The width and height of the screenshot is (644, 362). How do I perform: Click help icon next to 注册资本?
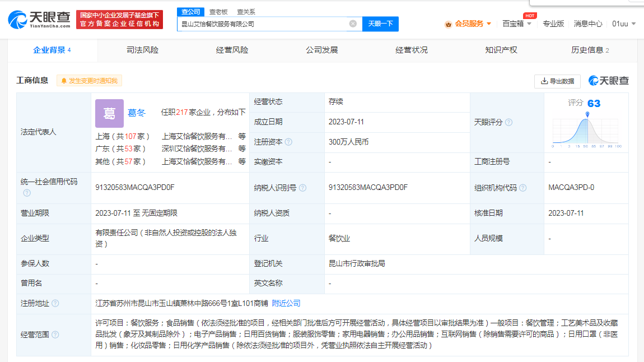pos(288,142)
